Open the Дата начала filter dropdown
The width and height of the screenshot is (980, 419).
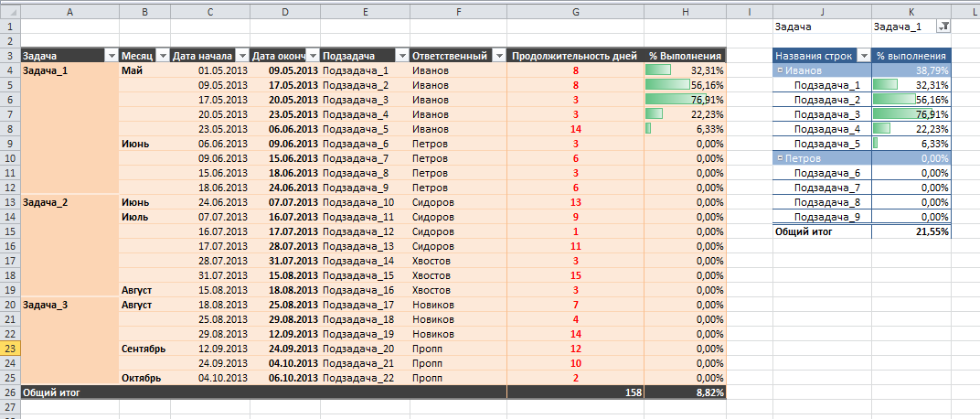[x=242, y=56]
